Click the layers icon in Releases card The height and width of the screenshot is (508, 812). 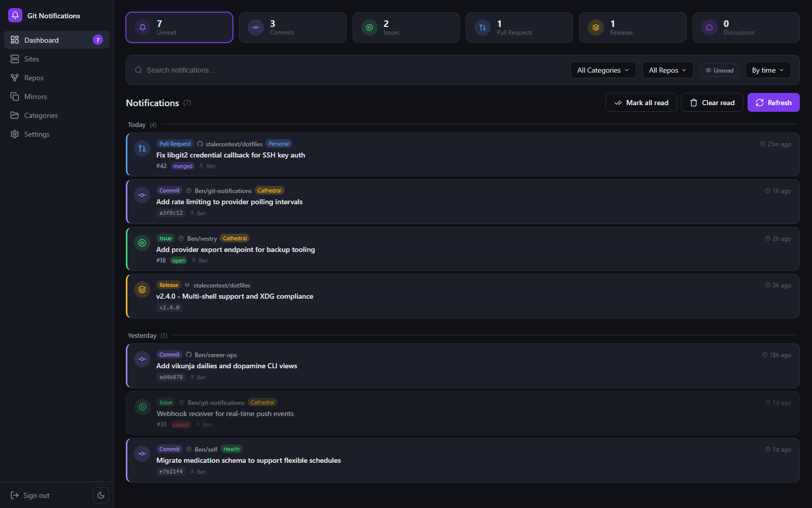pyautogui.click(x=596, y=27)
